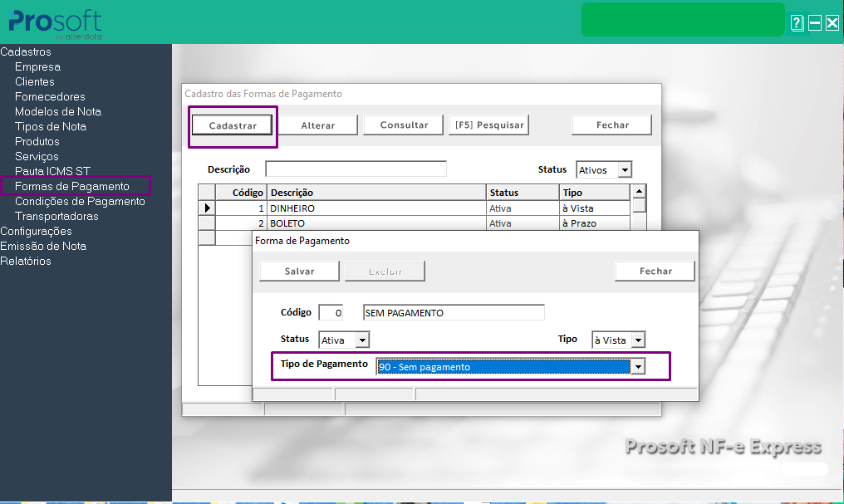Click the '90 - Sem pagamento' selected value

[503, 367]
